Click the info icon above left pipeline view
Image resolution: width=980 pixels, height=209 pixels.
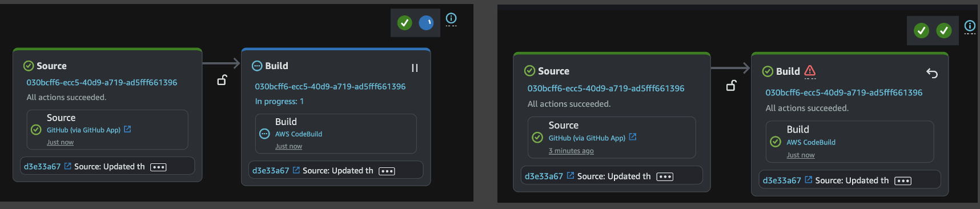click(451, 18)
